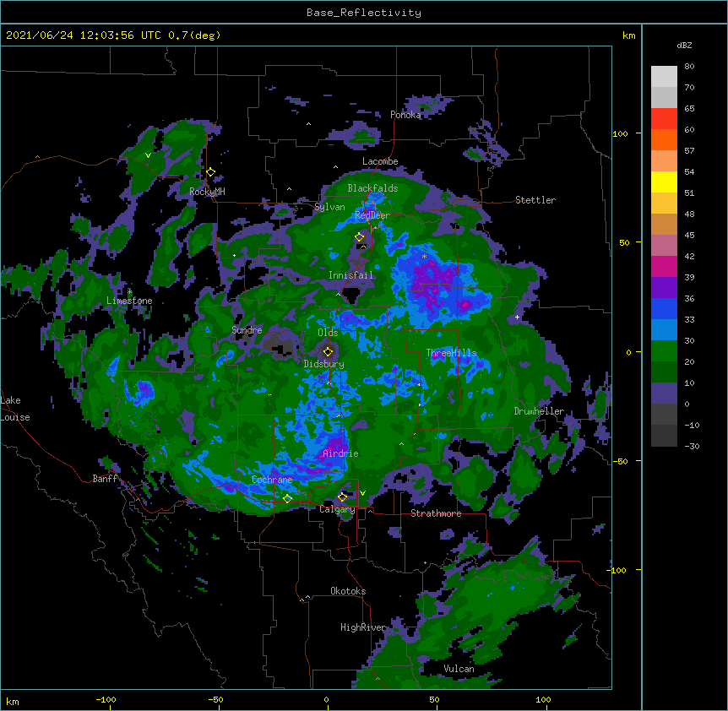
Task: Click the Sundre town label
Action: pyautogui.click(x=247, y=330)
